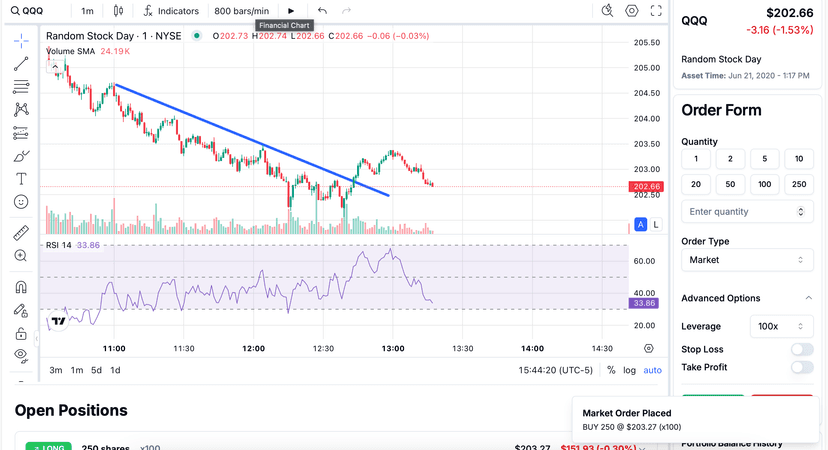Screen dimensions: 828x450
Task: Click the Volume SMA indicator label
Action: tap(70, 51)
